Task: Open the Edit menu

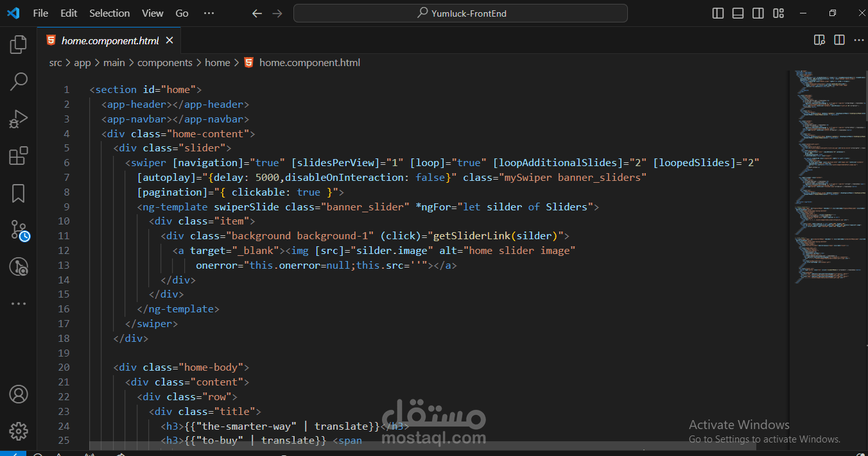Action: coord(69,13)
